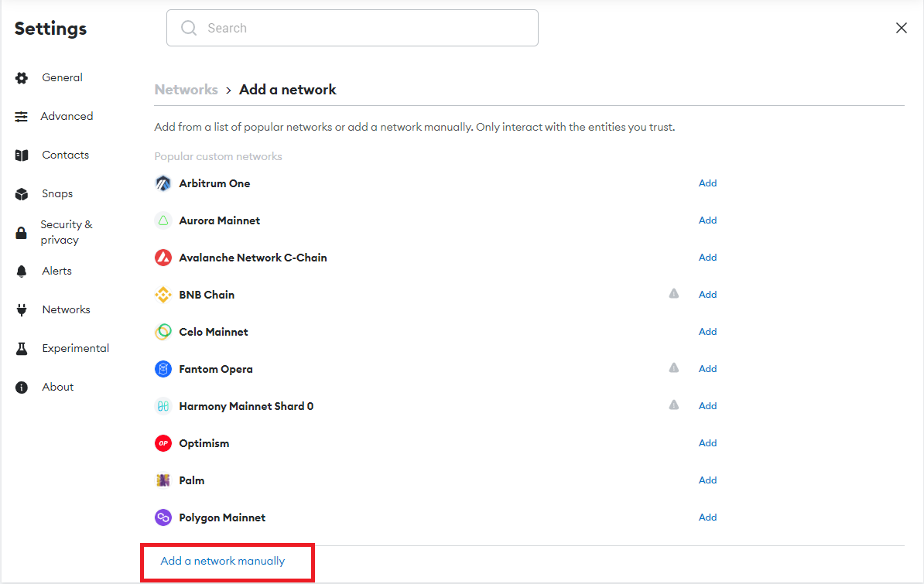924x584 pixels.
Task: Open Experimental settings section
Action: (x=75, y=348)
